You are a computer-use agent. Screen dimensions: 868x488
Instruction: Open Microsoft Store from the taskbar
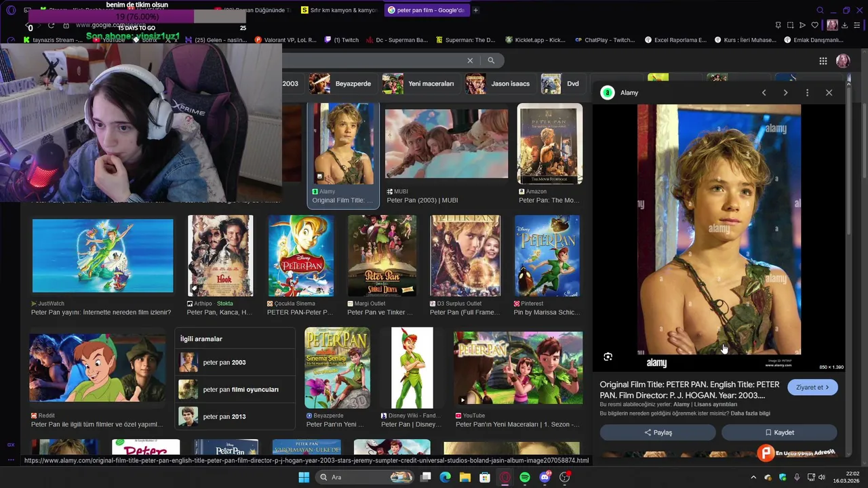pyautogui.click(x=485, y=477)
